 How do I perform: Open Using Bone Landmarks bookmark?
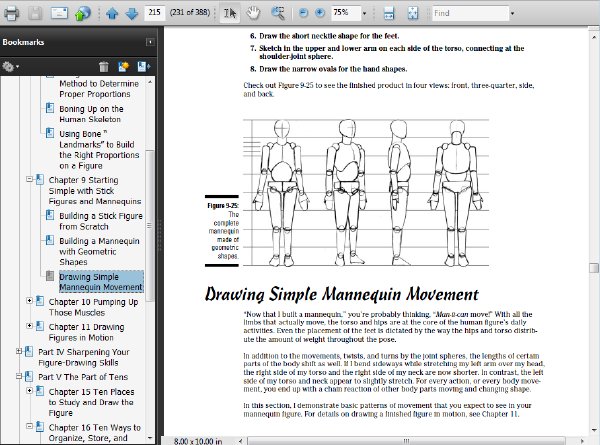[99, 150]
